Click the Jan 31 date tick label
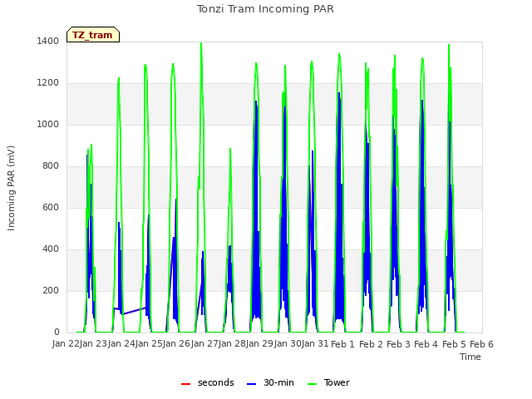The image size is (532, 399). click(x=315, y=344)
